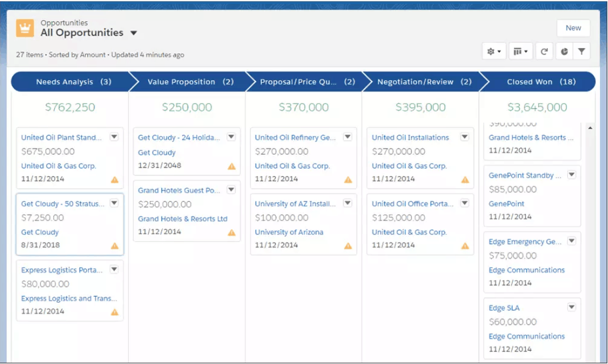The height and width of the screenshot is (364, 608).
Task: Click the New opportunity button
Action: 573,28
